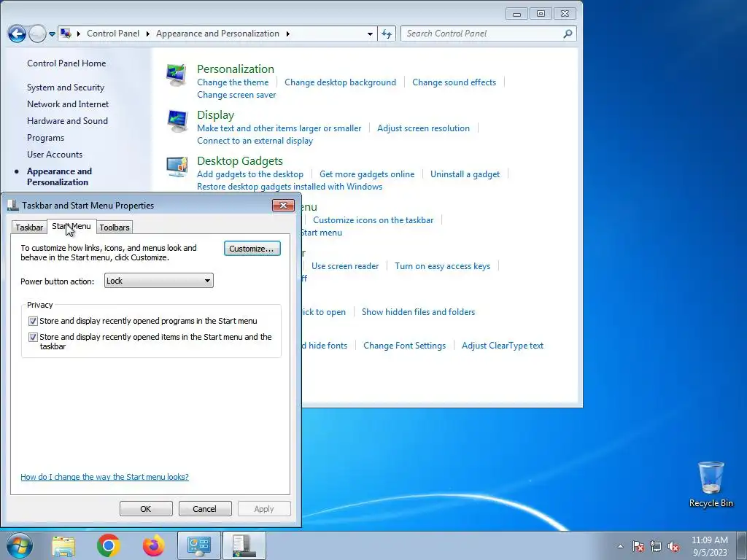Close Taskbar and Start Menu Properties dialog

point(283,205)
